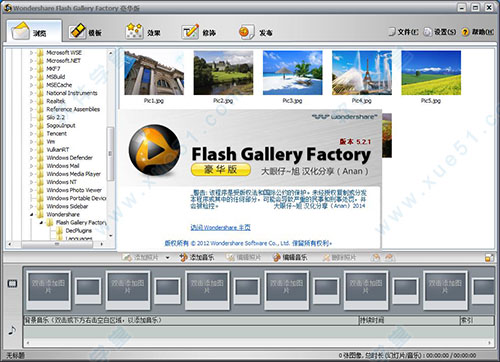Select the Pic1.jpg thumbnail
Viewport: 500px width, 362px height.
tap(154, 73)
